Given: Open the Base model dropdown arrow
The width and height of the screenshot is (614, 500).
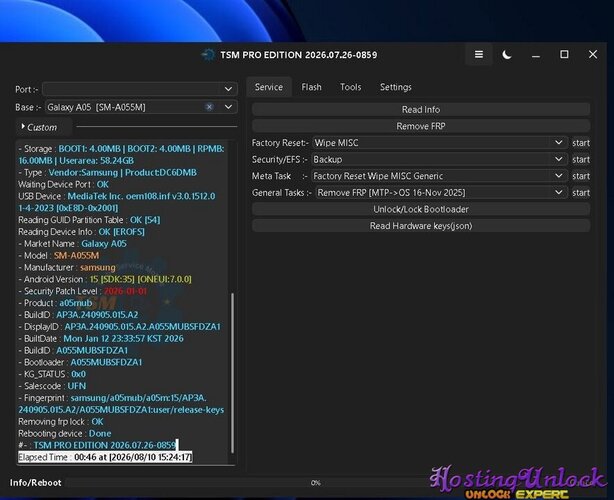Looking at the screenshot, I should [x=228, y=107].
